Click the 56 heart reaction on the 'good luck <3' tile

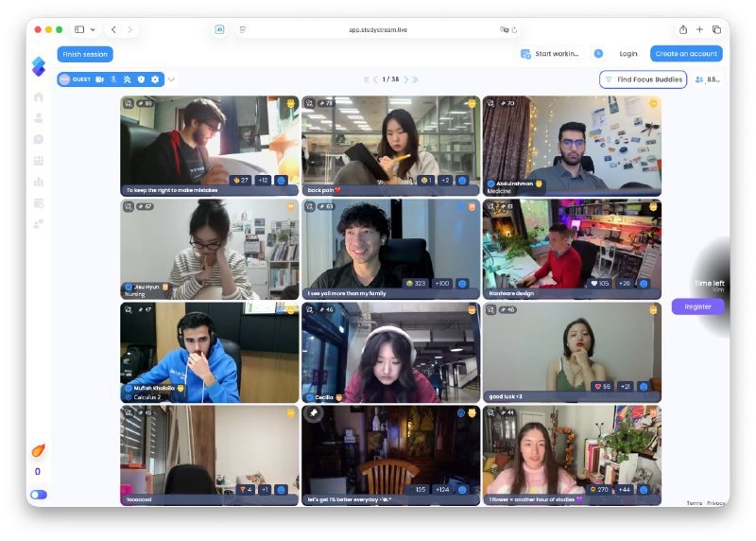pos(603,386)
